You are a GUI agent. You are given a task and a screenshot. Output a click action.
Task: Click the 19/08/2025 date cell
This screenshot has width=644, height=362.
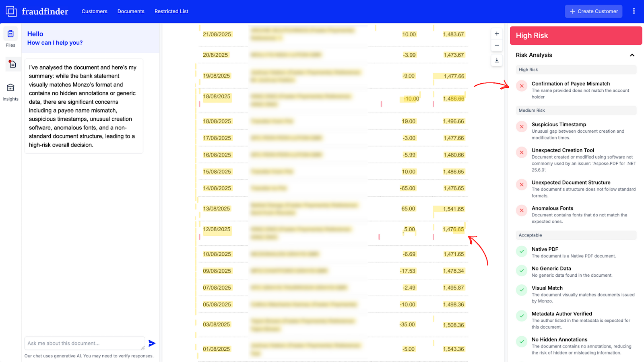click(x=216, y=76)
